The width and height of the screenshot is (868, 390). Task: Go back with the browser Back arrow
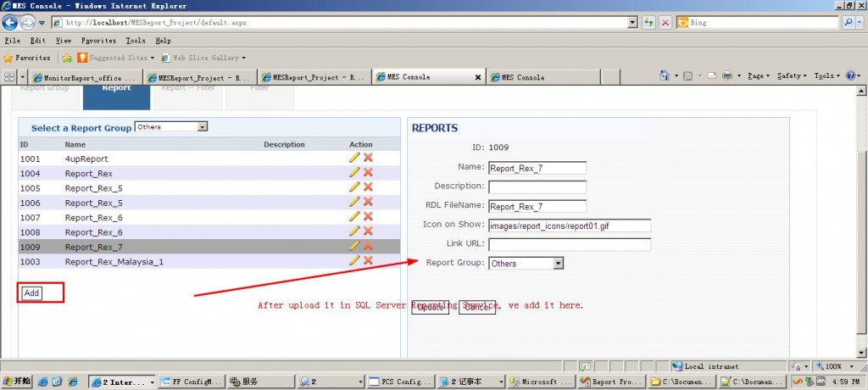(x=10, y=23)
